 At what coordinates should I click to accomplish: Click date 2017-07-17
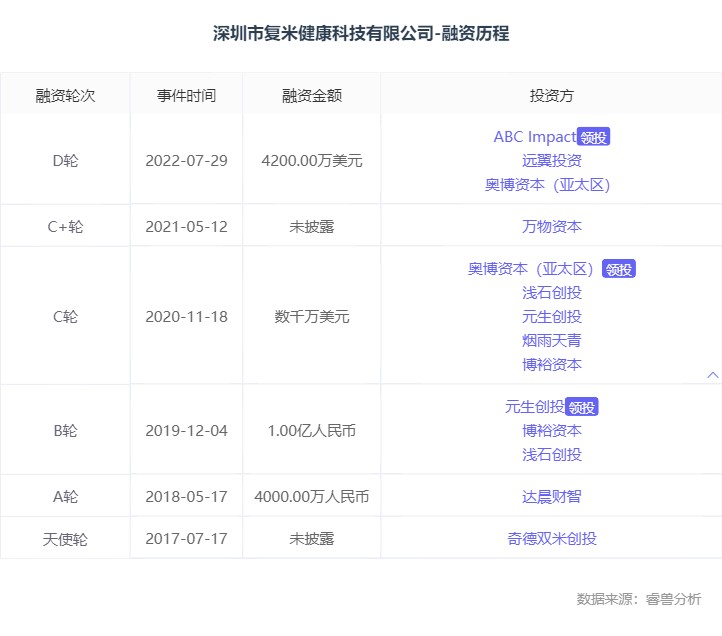point(186,538)
